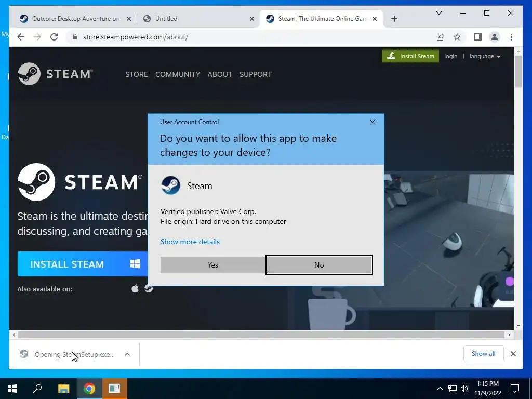Viewport: 532px width, 399px height.
Task: Click No in User Account Control dialog
Action: (x=319, y=265)
